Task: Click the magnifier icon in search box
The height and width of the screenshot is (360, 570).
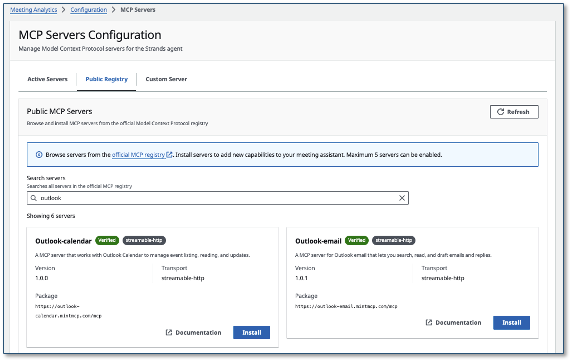Action: click(x=33, y=198)
